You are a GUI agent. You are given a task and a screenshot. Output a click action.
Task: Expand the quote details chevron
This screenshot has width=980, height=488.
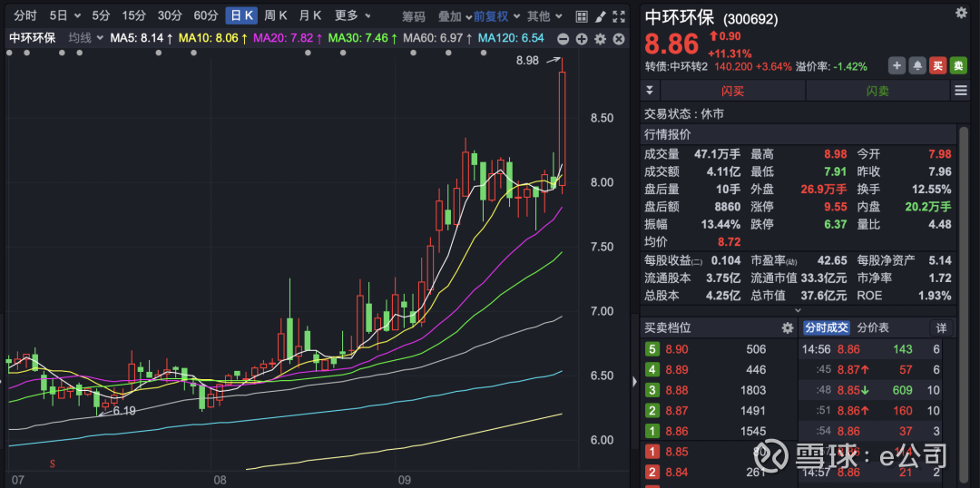[x=799, y=310]
